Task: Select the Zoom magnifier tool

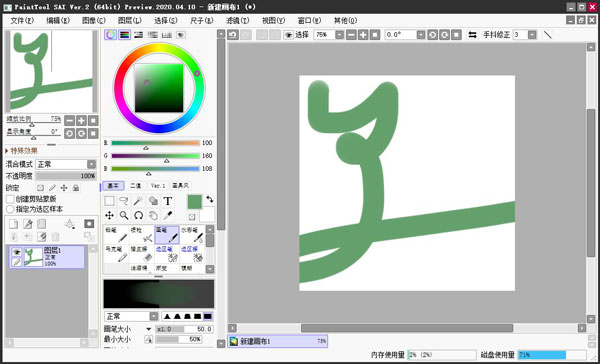Action: (124, 215)
